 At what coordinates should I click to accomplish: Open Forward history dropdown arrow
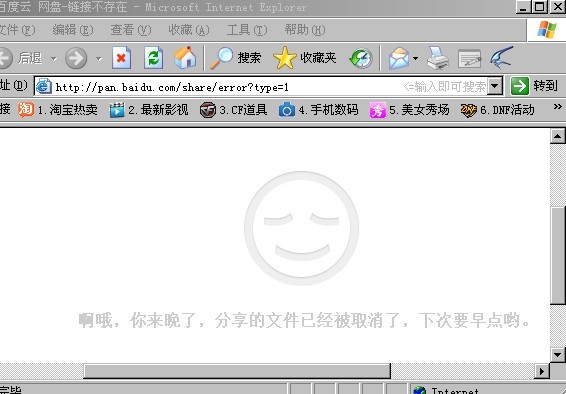click(99, 58)
